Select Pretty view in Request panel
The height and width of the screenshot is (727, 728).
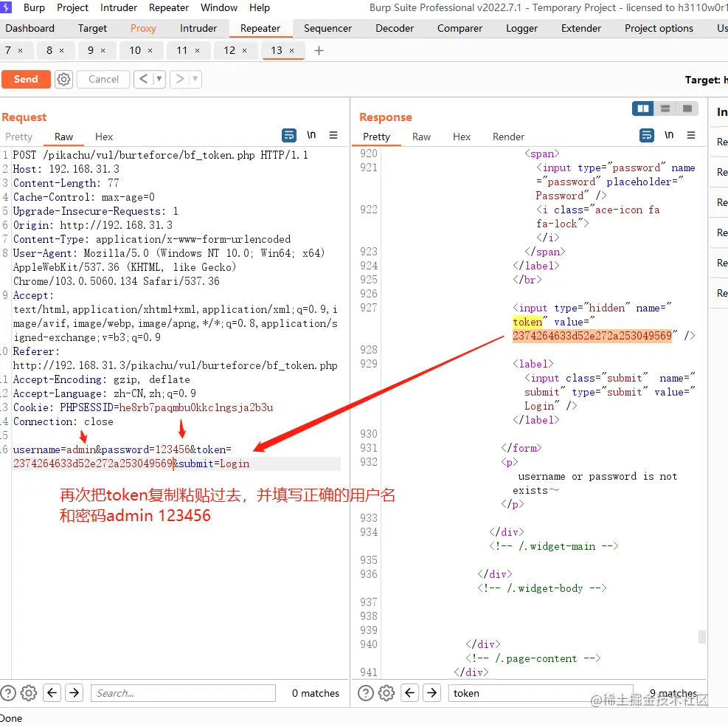18,137
